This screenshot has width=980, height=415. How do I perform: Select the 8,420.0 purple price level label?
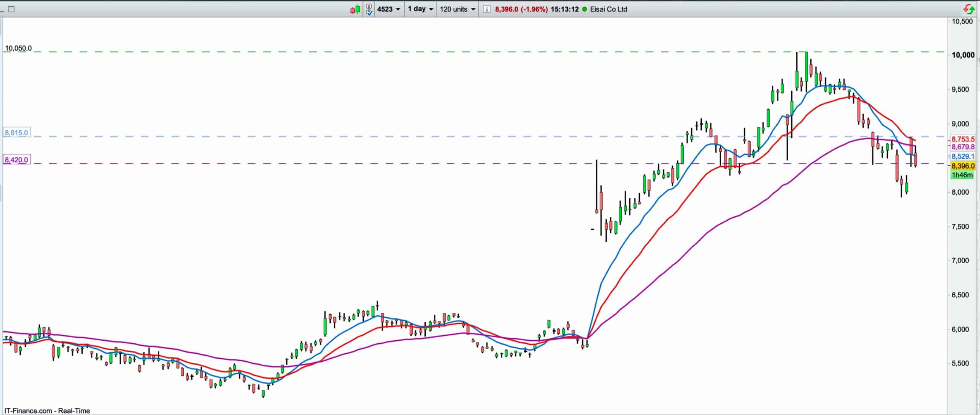(16, 160)
